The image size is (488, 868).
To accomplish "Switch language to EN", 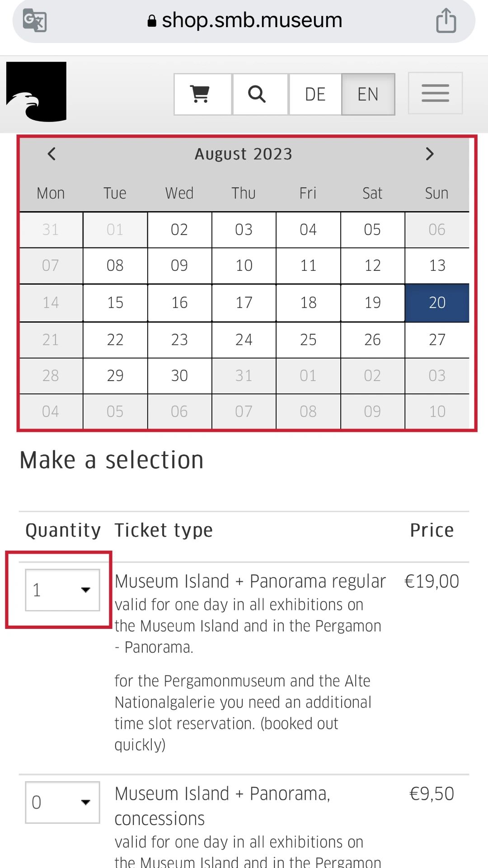I will click(368, 94).
